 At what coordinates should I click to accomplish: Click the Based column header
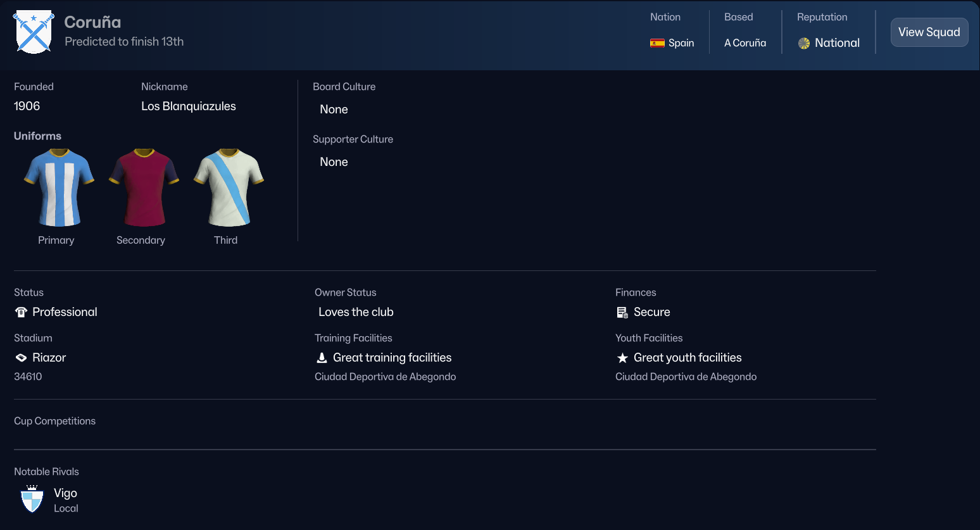click(x=738, y=17)
